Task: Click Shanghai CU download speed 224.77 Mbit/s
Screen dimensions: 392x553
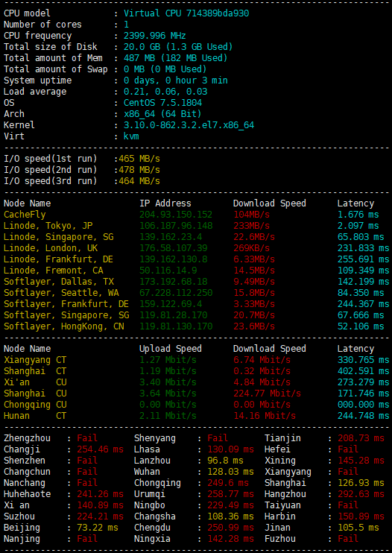Action: (267, 394)
